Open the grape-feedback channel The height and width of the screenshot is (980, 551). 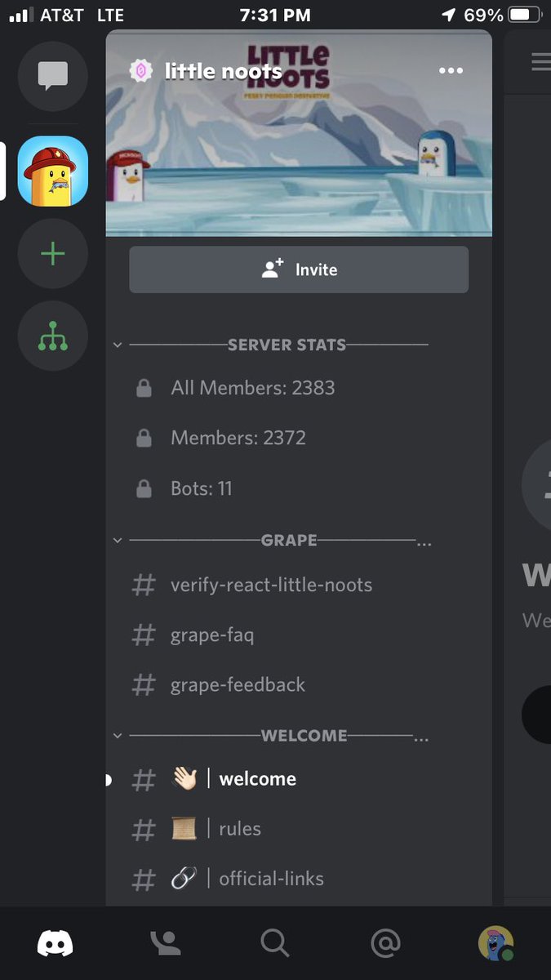click(299, 684)
